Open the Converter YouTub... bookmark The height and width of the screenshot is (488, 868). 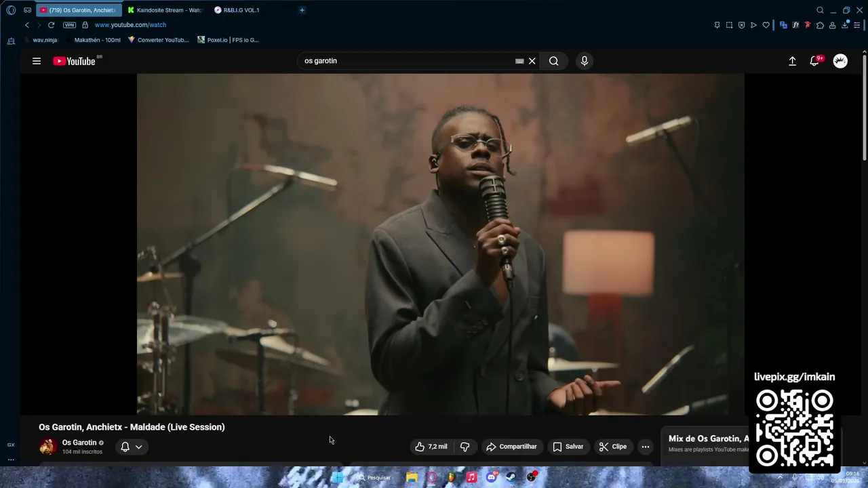pyautogui.click(x=158, y=40)
